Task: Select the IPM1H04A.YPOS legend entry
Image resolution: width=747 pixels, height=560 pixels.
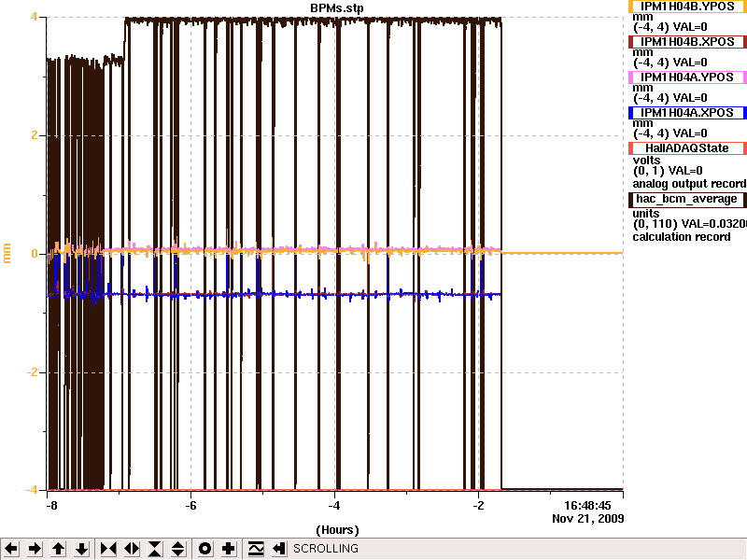Action: pyautogui.click(x=687, y=77)
